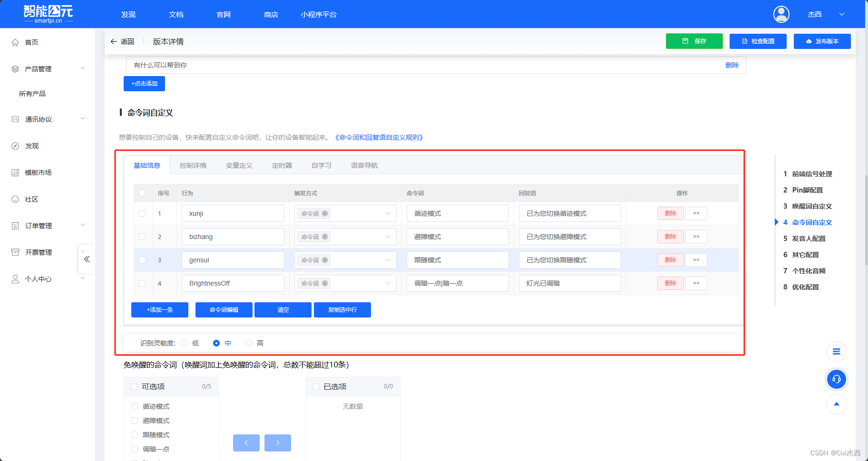
Task: Click the +添加一条 button
Action: [x=160, y=310]
